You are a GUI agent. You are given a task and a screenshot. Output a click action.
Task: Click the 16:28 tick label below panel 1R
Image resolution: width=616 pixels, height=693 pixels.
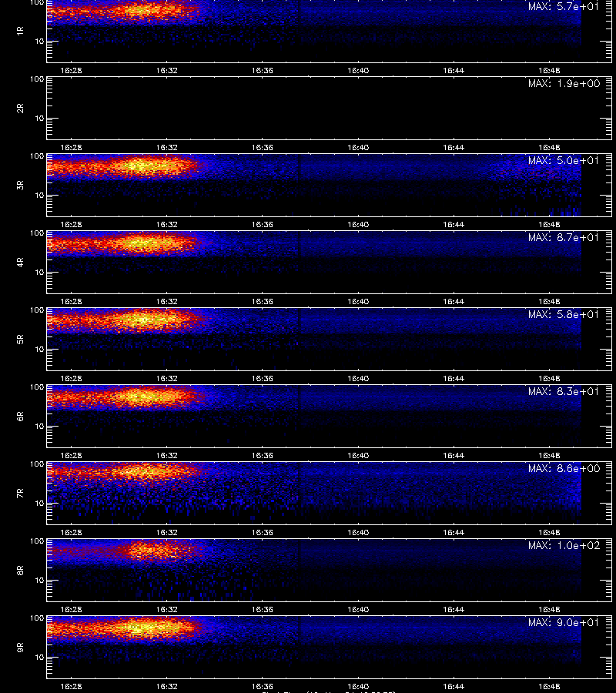point(71,70)
